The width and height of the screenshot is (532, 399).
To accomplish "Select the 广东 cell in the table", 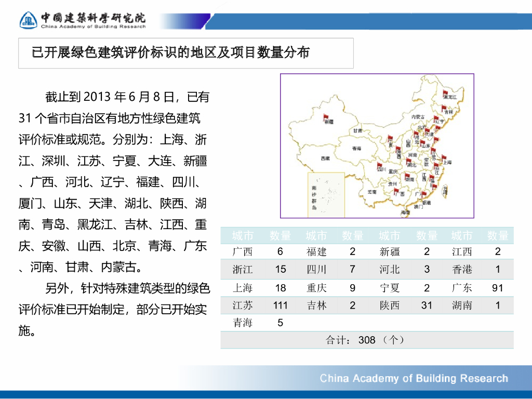I will click(x=462, y=288).
